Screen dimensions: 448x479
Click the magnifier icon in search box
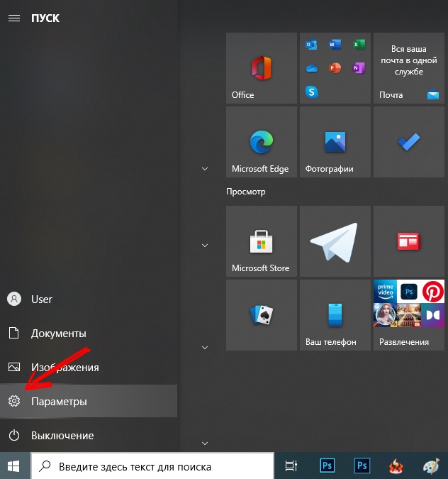click(x=45, y=466)
